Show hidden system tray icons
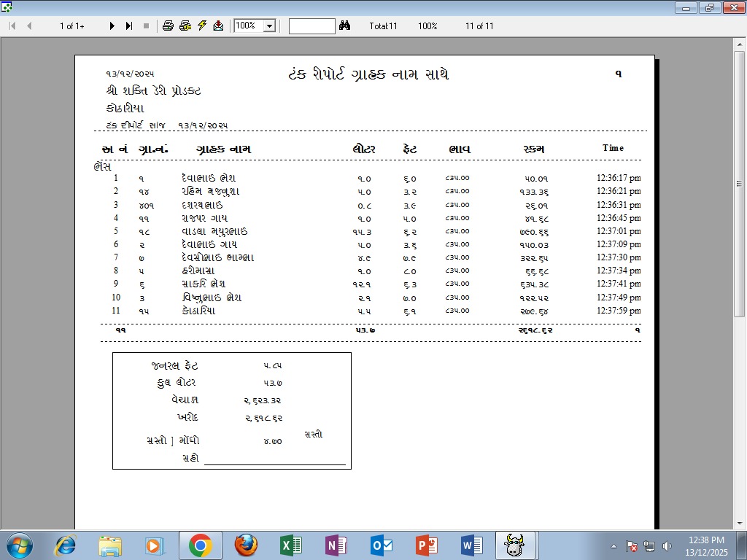The image size is (747, 560). pyautogui.click(x=614, y=546)
